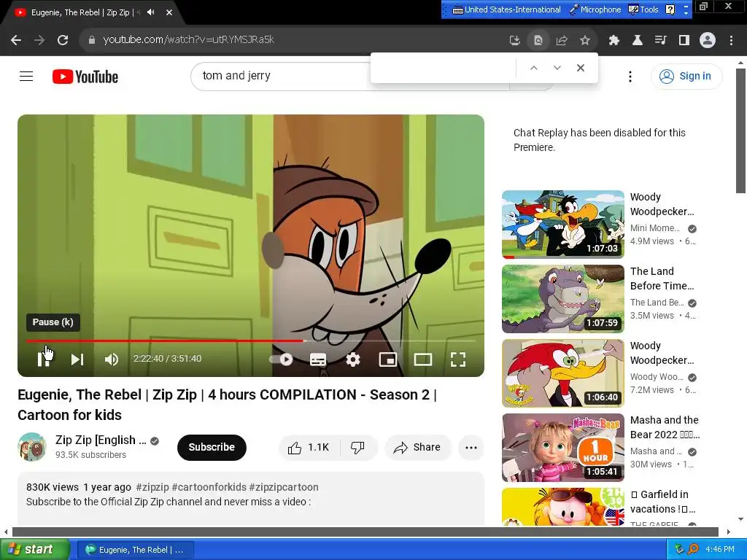Switch to miniplayer mode
The height and width of the screenshot is (560, 747).
388,359
